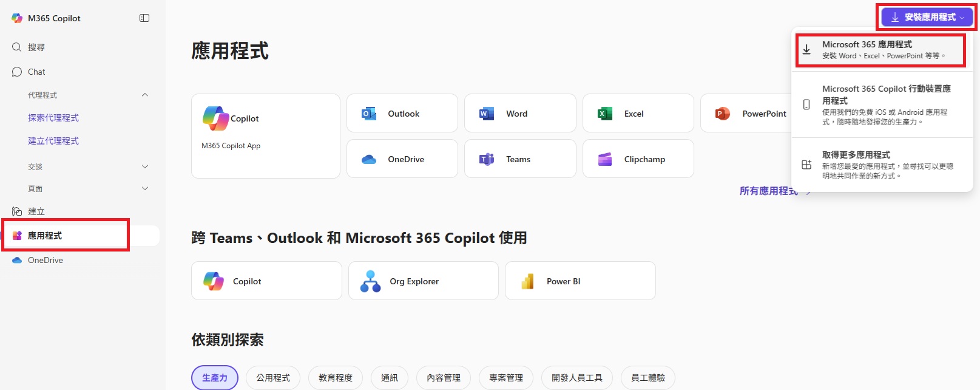Select Microsoft 365 Copilot 行動裝置應用程式 option
The height and width of the screenshot is (390, 980).
click(882, 105)
